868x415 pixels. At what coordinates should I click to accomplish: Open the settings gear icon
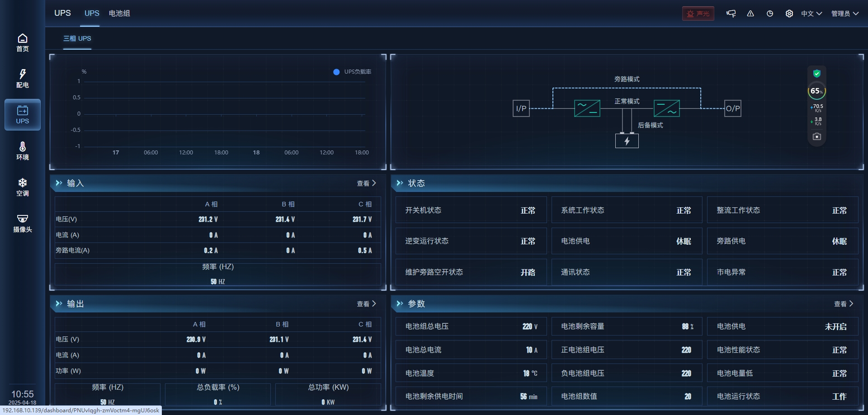[789, 14]
